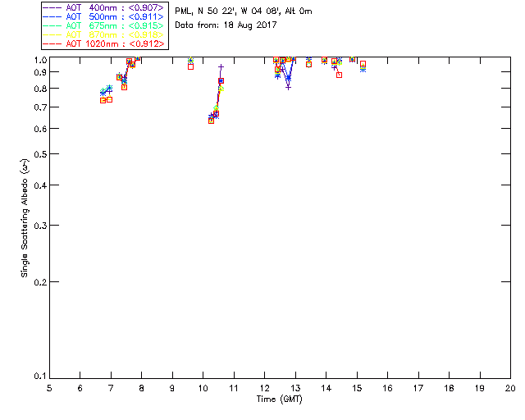Screen dimensions: 525x420
Task: Click the x-axis hour label 15
Action: 357,388
